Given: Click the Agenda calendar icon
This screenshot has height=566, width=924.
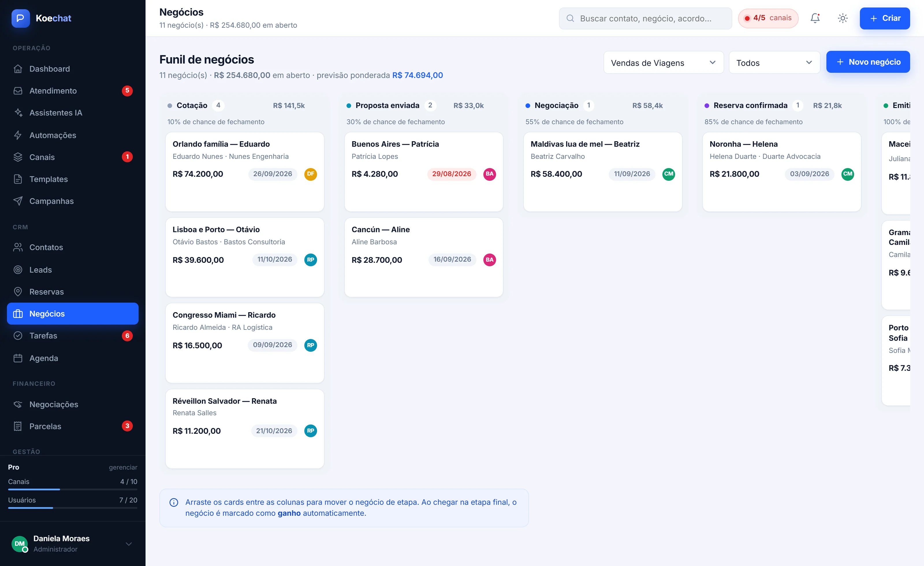Looking at the screenshot, I should tap(18, 358).
